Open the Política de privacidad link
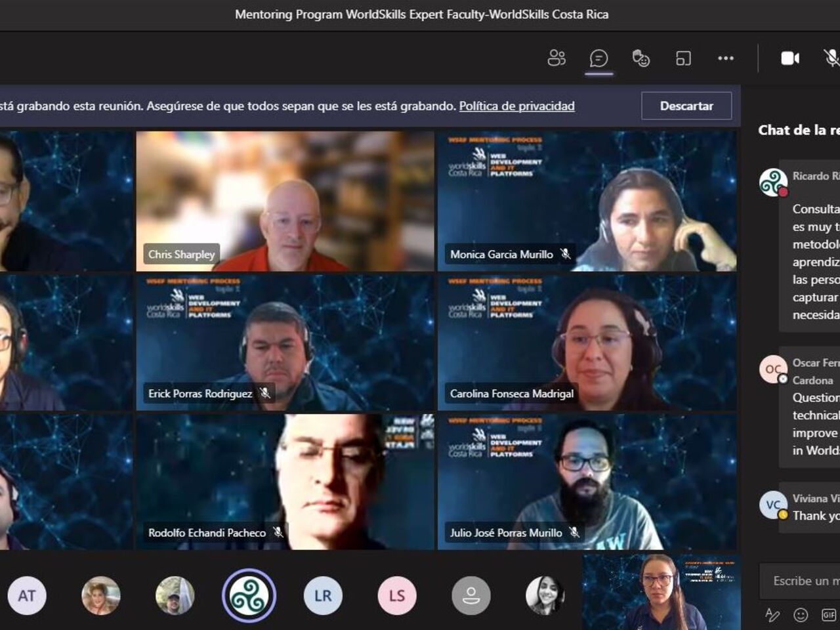 516,106
